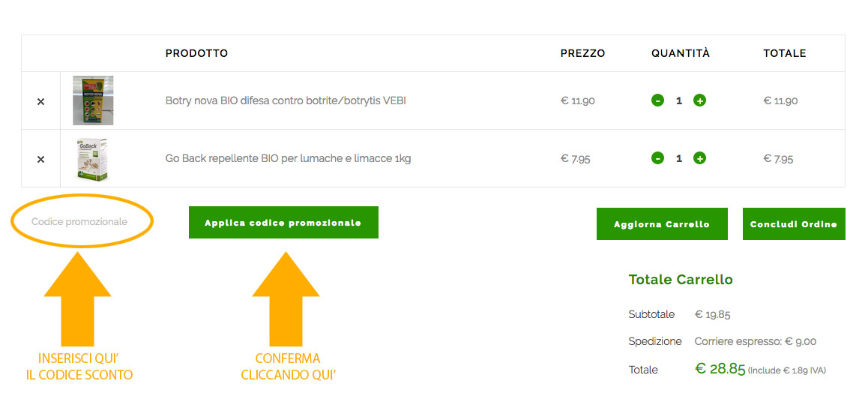Click the TOTALE column header
Screen dimensions: 868x411
784,53
